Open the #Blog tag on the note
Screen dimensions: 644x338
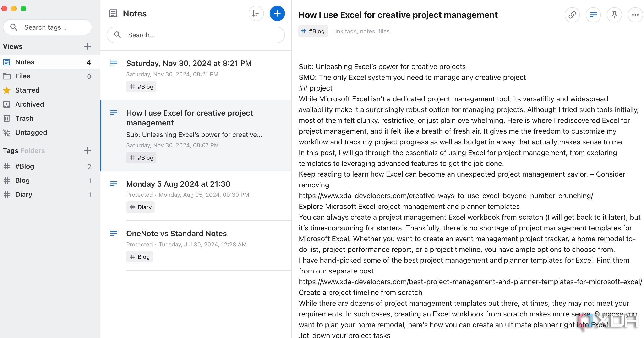[313, 31]
